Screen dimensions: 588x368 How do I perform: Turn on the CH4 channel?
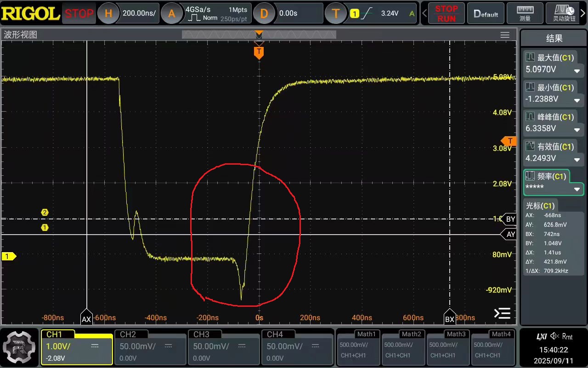297,347
